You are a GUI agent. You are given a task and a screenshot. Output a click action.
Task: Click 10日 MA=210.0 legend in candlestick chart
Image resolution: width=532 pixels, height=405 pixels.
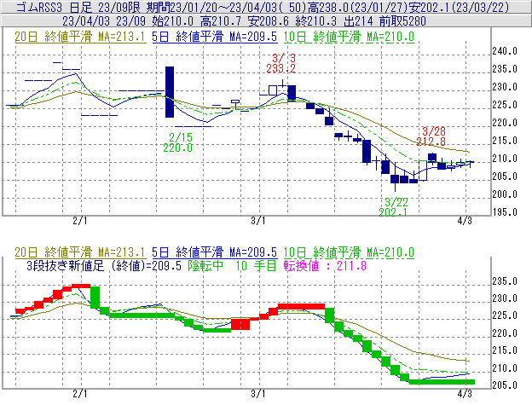(349, 37)
